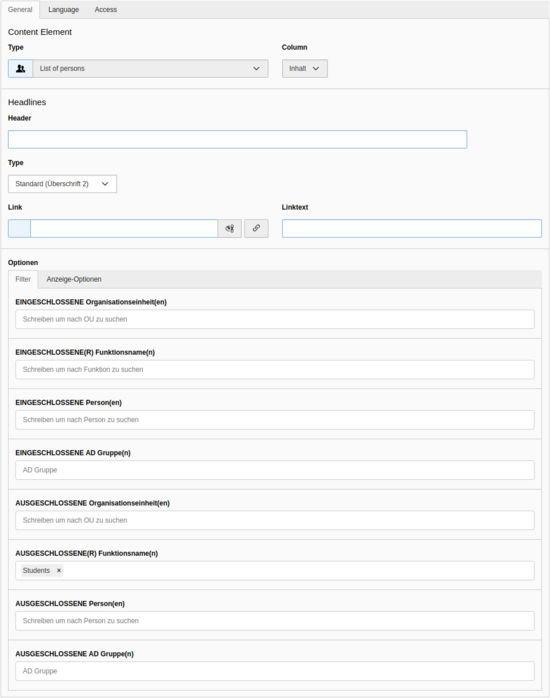Open the List of persons Type dropdown
Screen dimensions: 550x698
[150, 69]
